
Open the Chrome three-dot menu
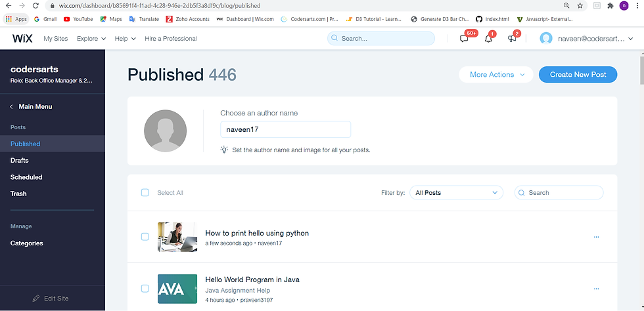coord(637,6)
